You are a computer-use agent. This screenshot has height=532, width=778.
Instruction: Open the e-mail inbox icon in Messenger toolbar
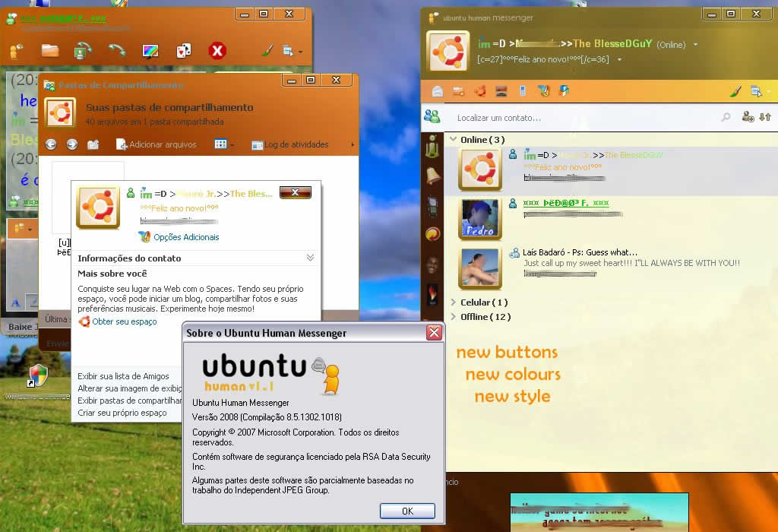pos(438,91)
